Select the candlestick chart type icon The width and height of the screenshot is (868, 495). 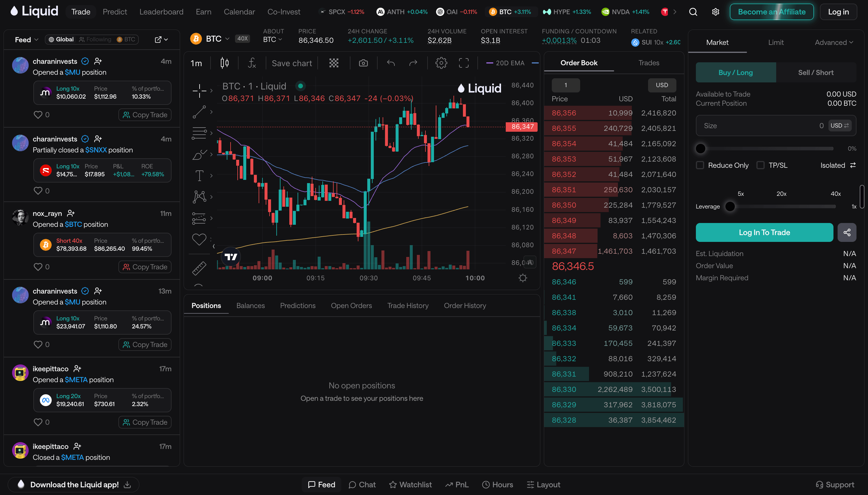click(x=224, y=63)
